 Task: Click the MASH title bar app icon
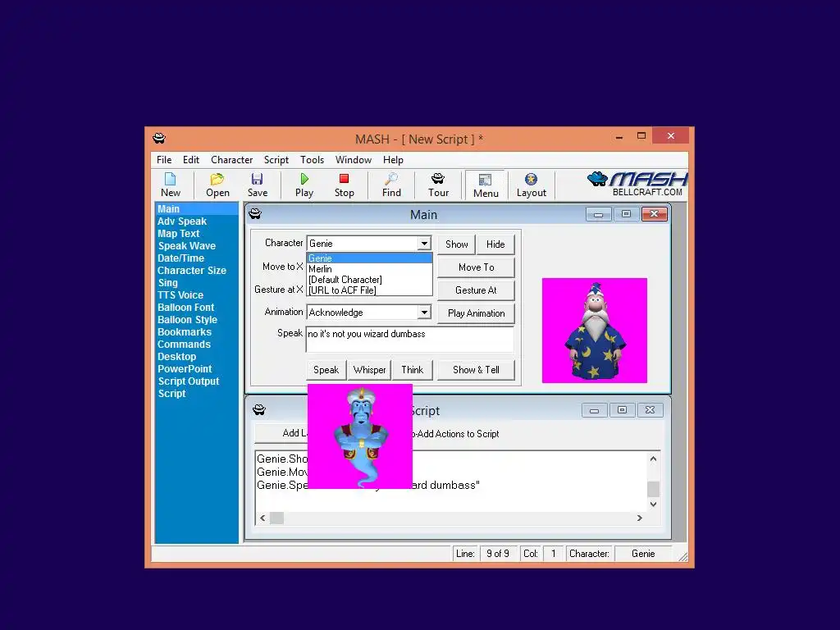click(x=159, y=139)
